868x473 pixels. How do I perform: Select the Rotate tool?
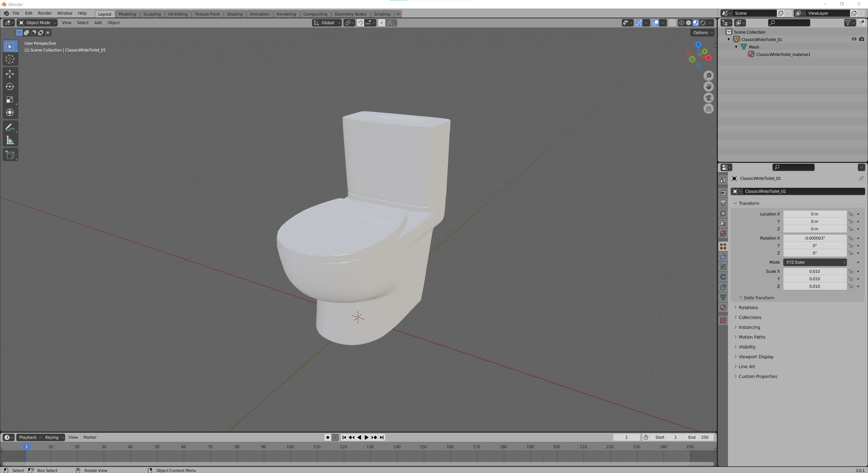click(10, 87)
